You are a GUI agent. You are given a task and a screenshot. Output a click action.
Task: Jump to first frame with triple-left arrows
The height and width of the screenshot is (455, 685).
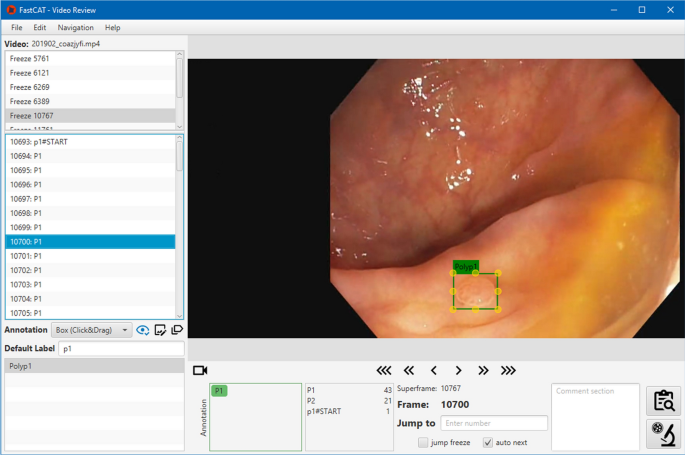point(384,371)
